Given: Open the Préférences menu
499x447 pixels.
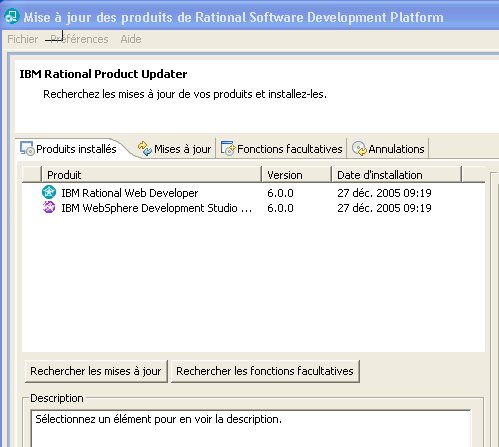Looking at the screenshot, I should coord(79,39).
